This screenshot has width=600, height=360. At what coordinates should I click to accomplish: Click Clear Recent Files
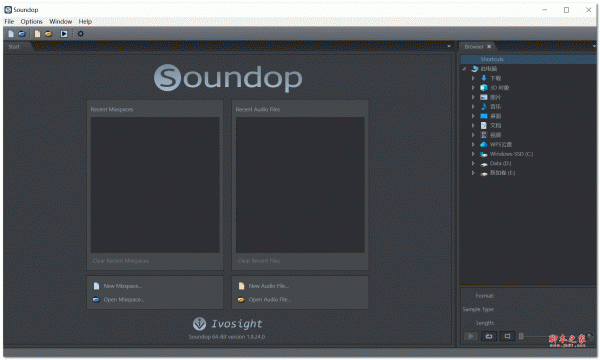pyautogui.click(x=259, y=261)
